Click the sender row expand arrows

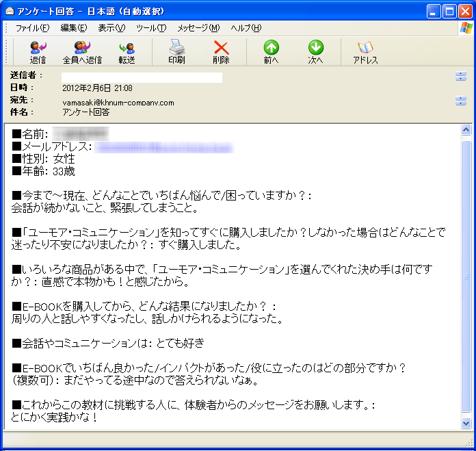(460, 77)
